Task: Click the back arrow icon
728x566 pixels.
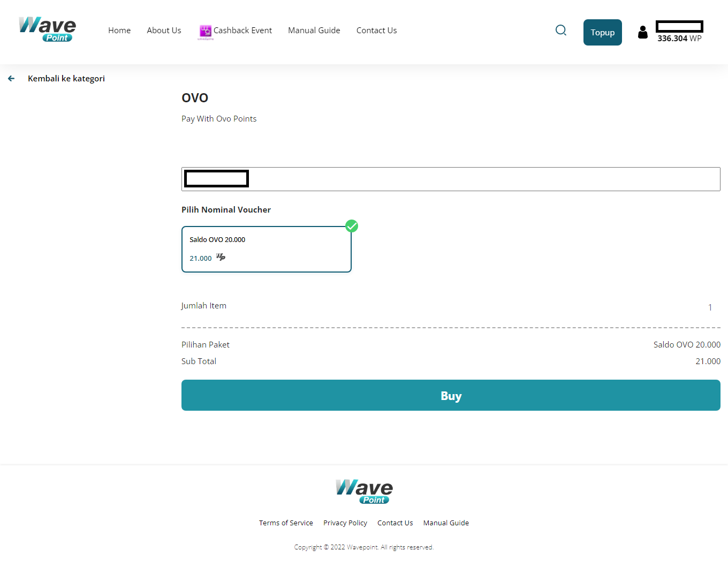Action: click(11, 79)
